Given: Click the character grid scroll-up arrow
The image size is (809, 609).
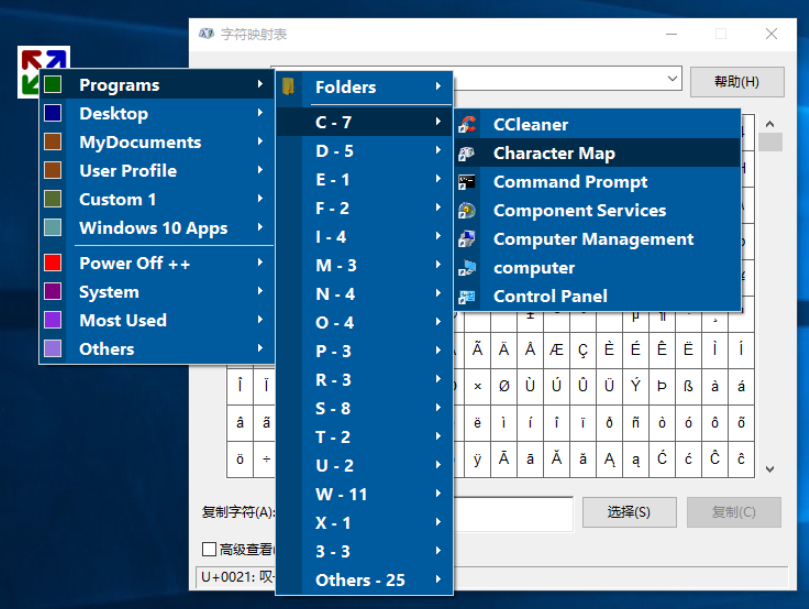Looking at the screenshot, I should (x=770, y=124).
